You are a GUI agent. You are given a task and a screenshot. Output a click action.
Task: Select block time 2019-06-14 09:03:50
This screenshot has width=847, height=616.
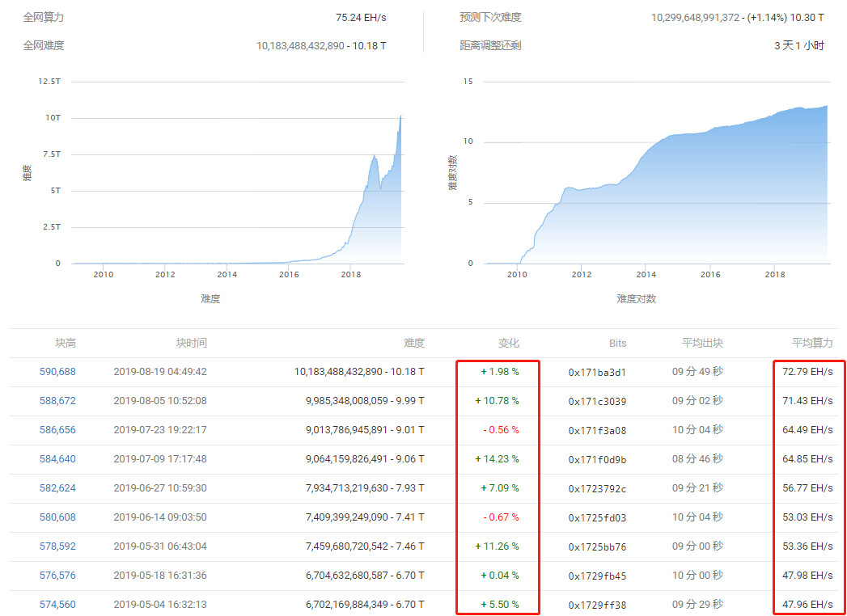click(x=160, y=517)
